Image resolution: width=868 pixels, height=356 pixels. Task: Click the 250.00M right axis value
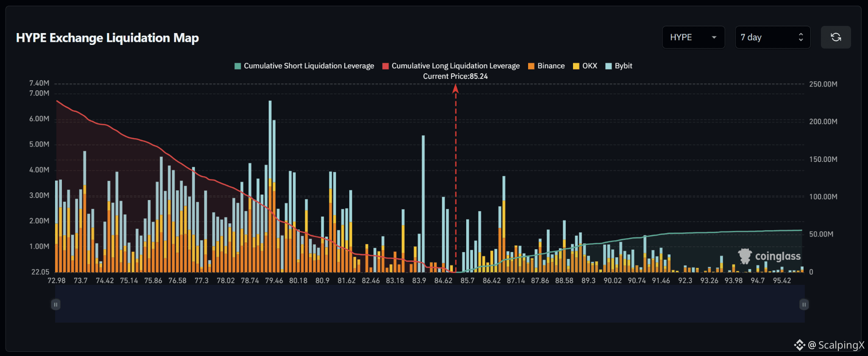[823, 84]
